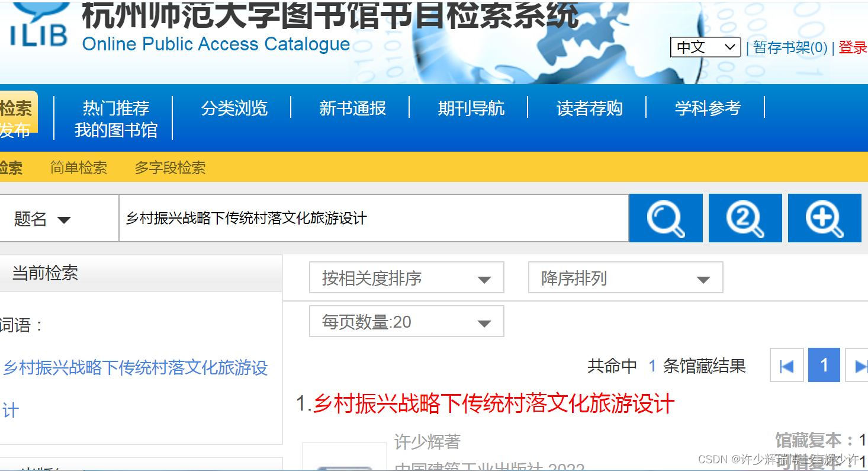Click the magnifier search button
This screenshot has width=868, height=471.
(666, 218)
